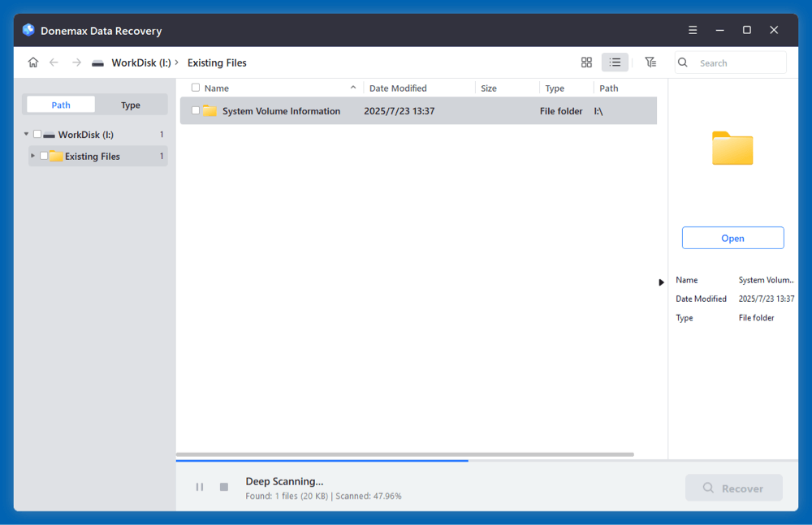Screen dimensions: 812x525
Task: Check the System Volume Information checkbox
Action: 195,110
